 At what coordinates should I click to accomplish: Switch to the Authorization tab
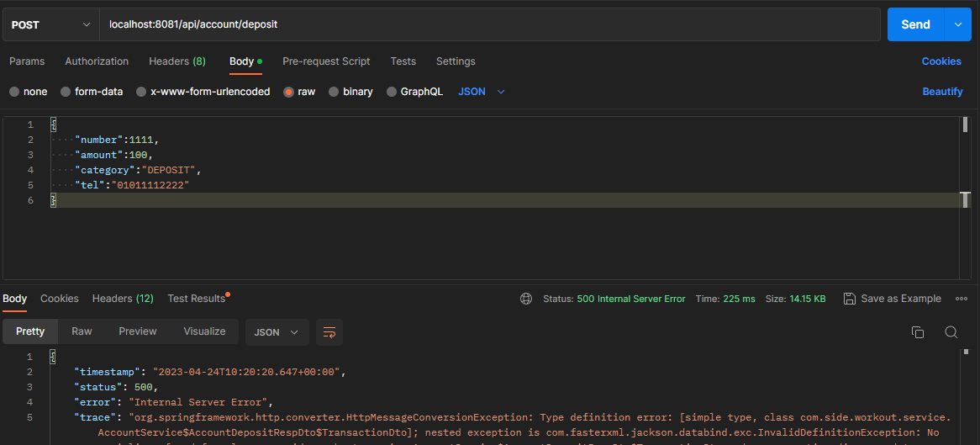click(x=97, y=61)
